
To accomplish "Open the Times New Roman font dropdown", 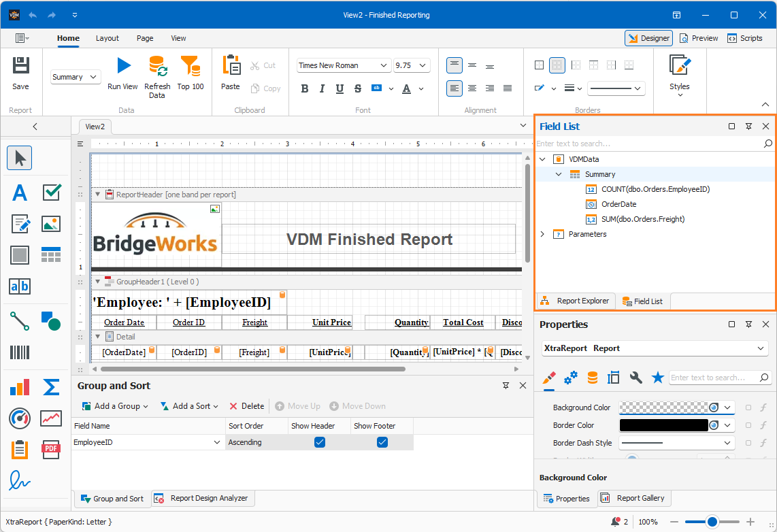I will point(383,65).
